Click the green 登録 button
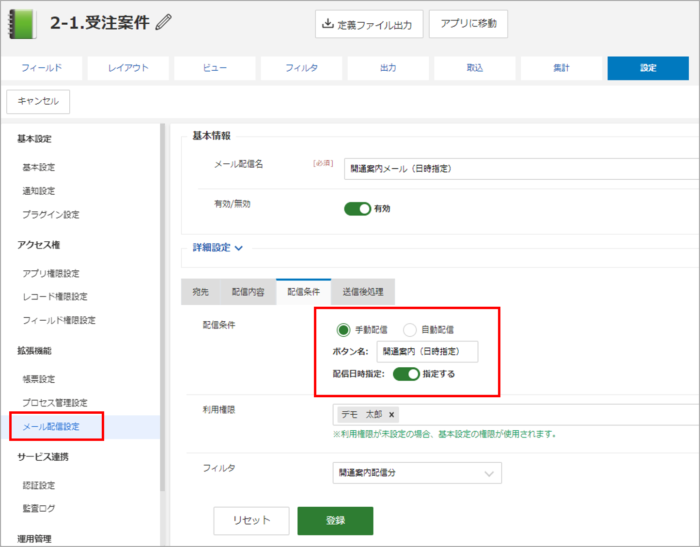 click(335, 520)
